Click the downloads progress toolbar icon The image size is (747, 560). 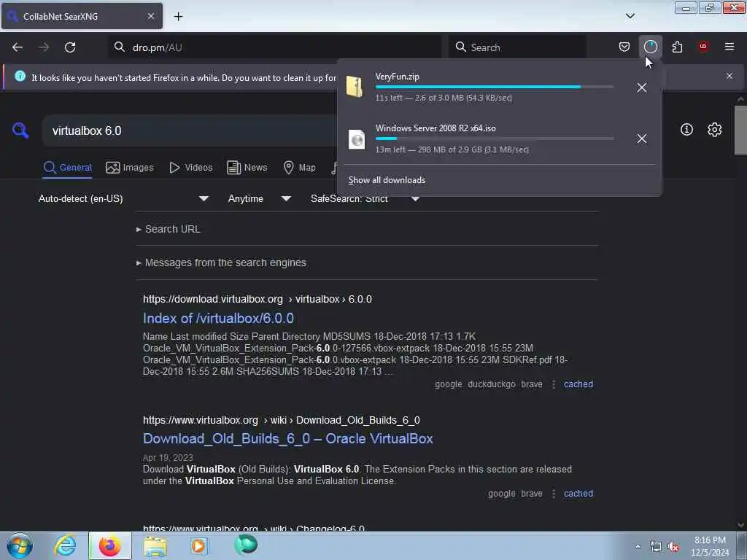point(650,47)
